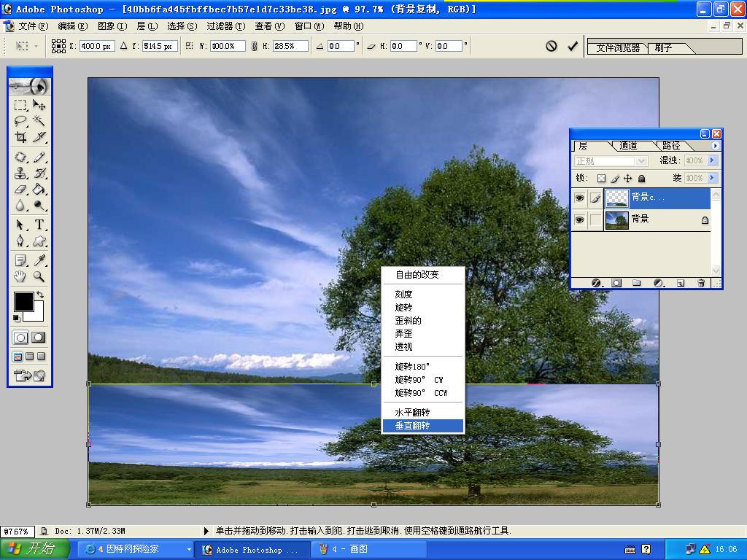Select the Type tool
Viewport: 747px width, 560px height.
tap(39, 225)
